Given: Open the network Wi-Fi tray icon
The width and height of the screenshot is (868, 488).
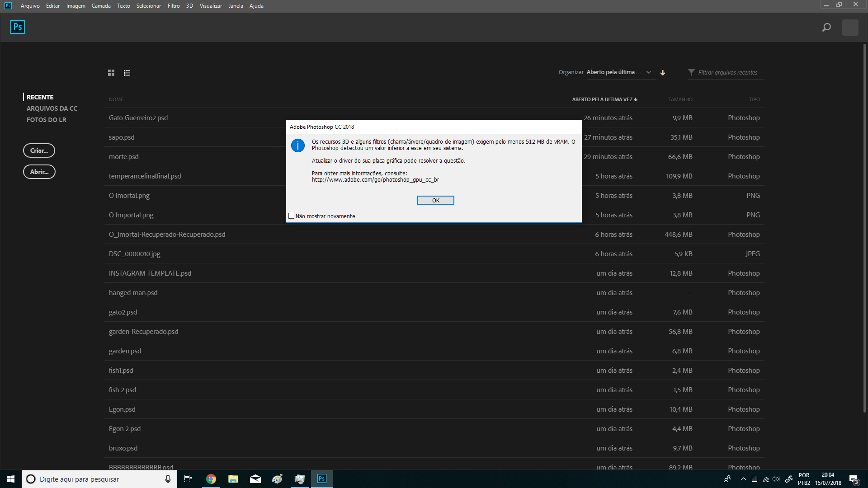Looking at the screenshot, I should (766, 479).
